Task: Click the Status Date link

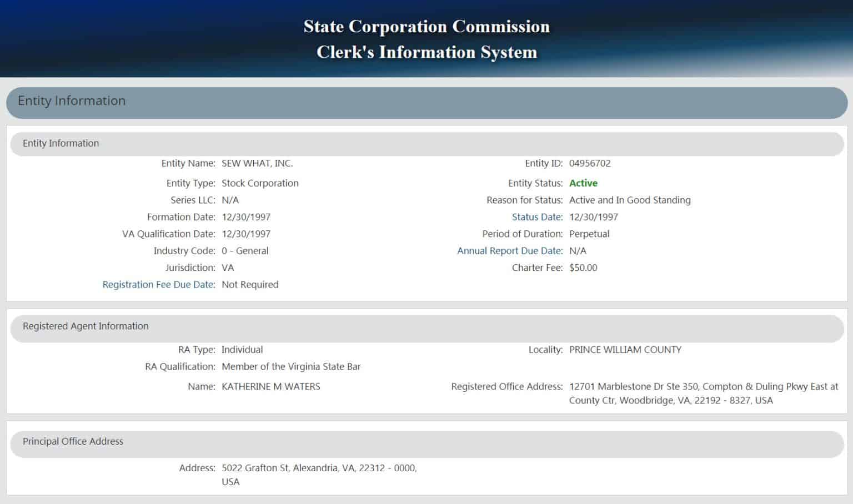Action: 536,217
